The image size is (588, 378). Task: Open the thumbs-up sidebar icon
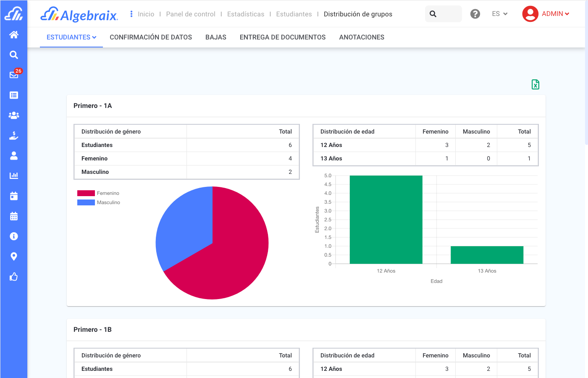pyautogui.click(x=14, y=277)
